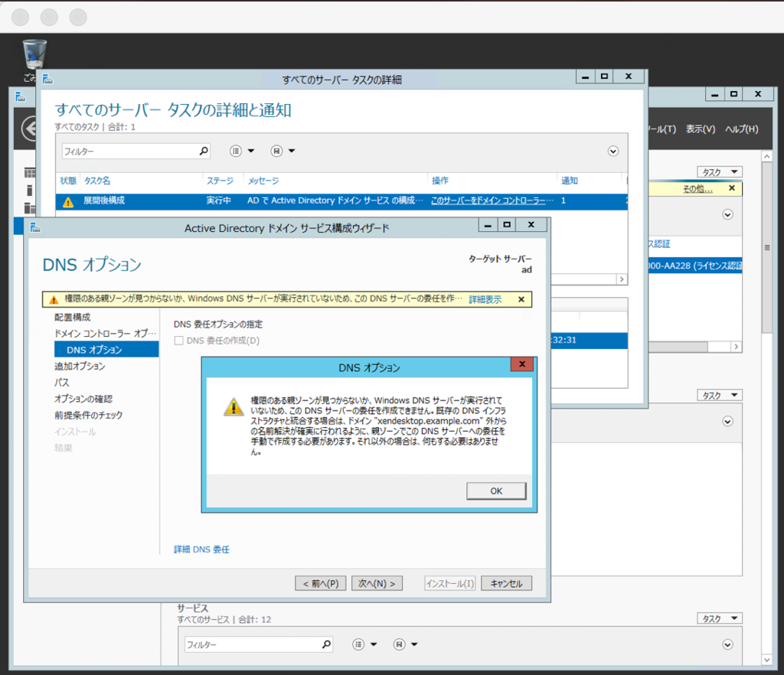Sort by 状態 column header
784x675 pixels.
point(68,181)
